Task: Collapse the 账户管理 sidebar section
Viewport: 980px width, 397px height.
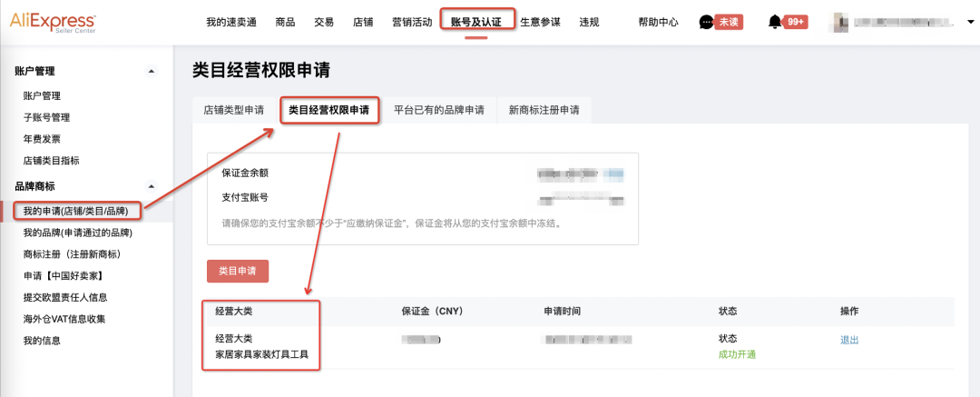Action: click(152, 72)
